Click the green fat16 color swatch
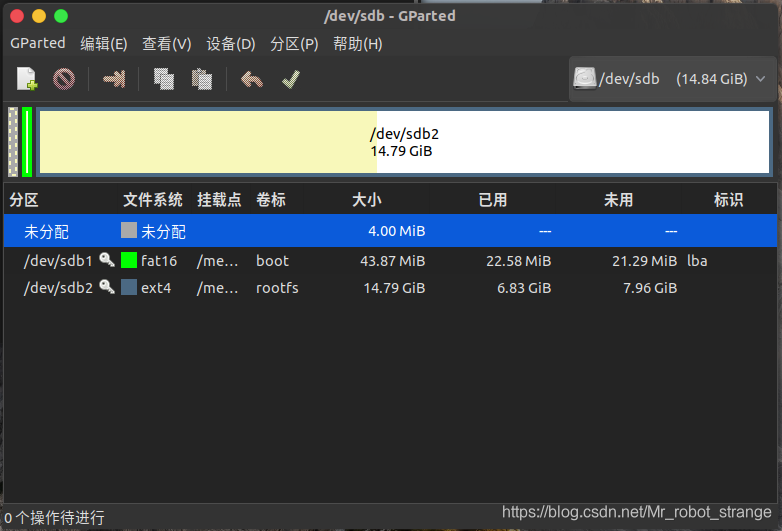This screenshot has height=531, width=782. point(129,260)
